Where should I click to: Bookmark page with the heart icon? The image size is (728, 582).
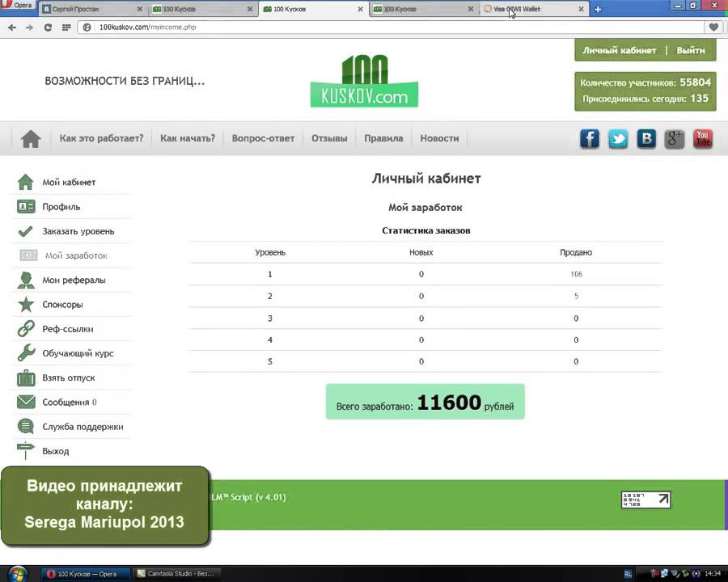tap(713, 27)
